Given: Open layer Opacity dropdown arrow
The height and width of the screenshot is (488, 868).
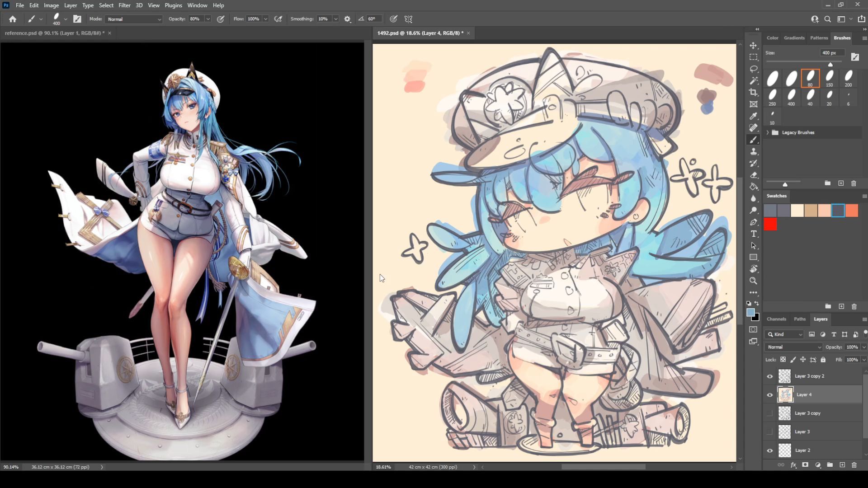Looking at the screenshot, I should click(x=863, y=347).
